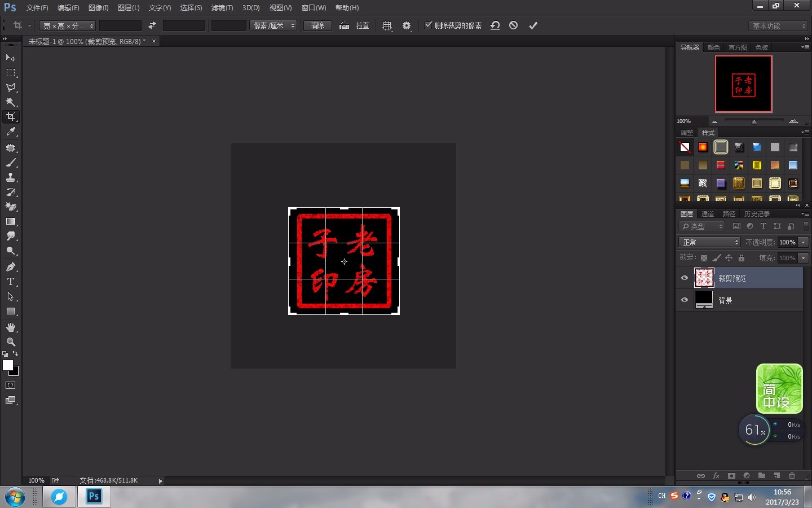Image resolution: width=812 pixels, height=508 pixels.
Task: Toggle lock layer position
Action: point(729,258)
